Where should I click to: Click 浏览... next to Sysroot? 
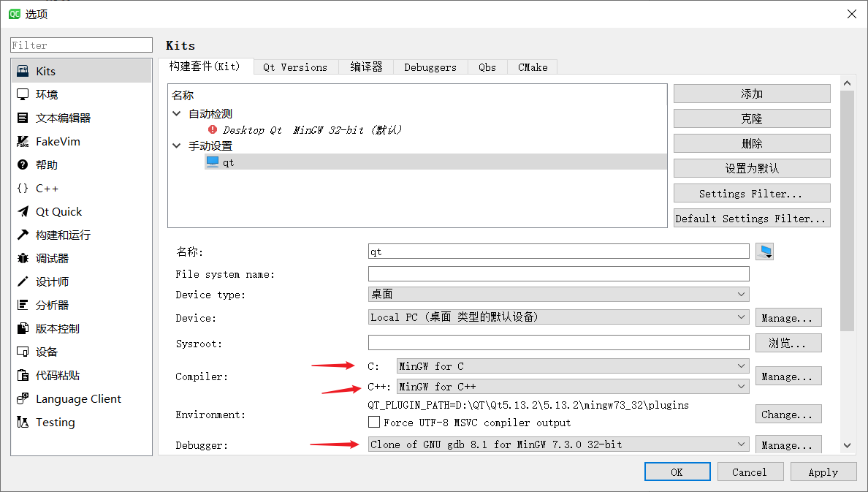point(788,343)
